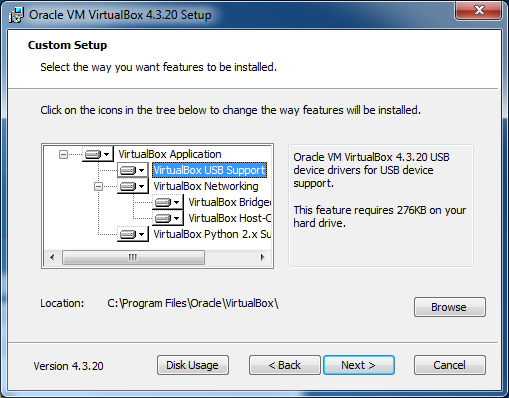Cancel the VirtualBox setup
This screenshot has width=509, height=398.
[450, 365]
